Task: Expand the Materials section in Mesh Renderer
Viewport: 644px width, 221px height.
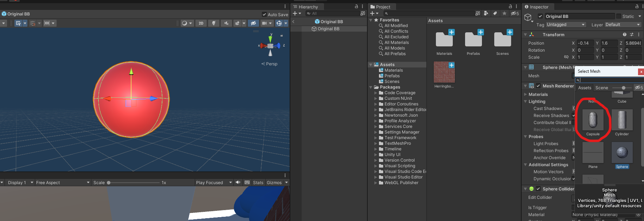Action: 526,95
